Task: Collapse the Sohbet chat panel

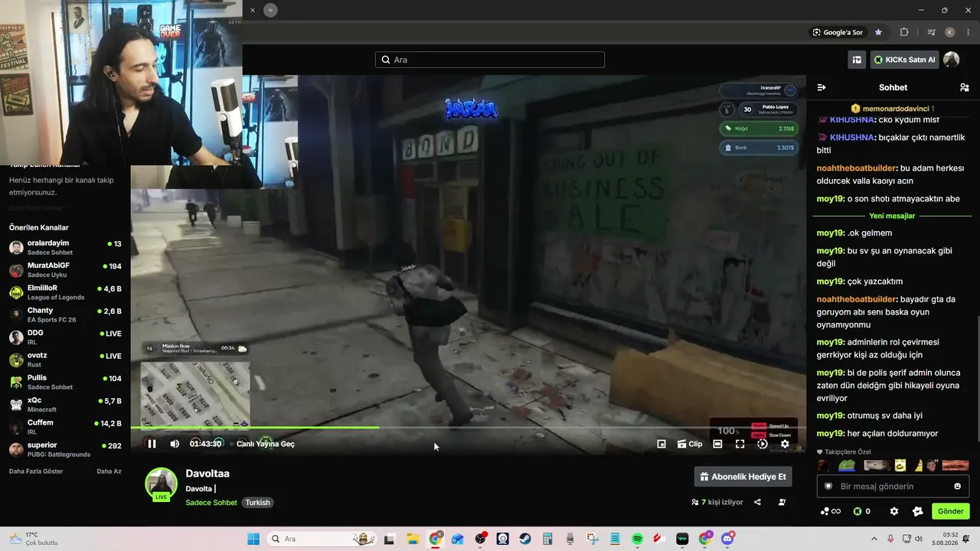Action: pos(822,87)
